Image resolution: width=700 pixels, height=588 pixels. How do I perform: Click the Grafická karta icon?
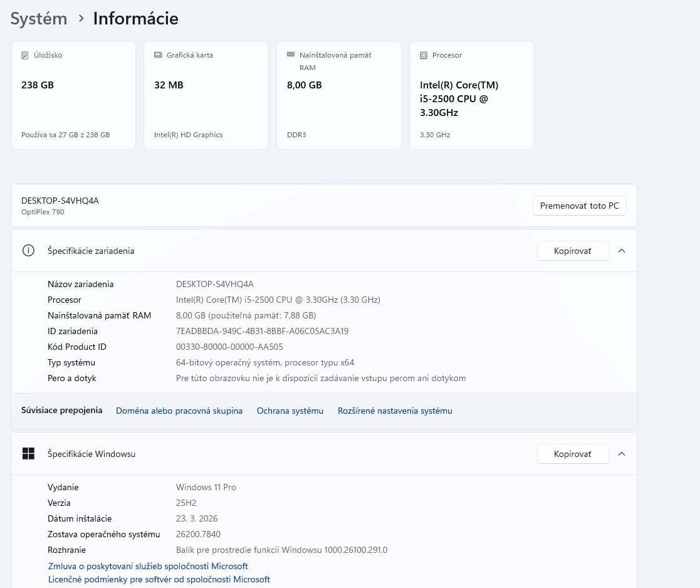point(158,55)
